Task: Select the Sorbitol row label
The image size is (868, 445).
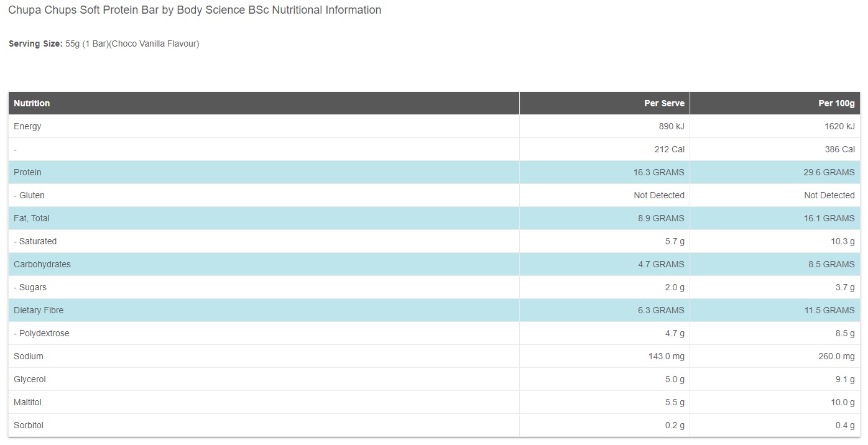Action: pos(29,425)
